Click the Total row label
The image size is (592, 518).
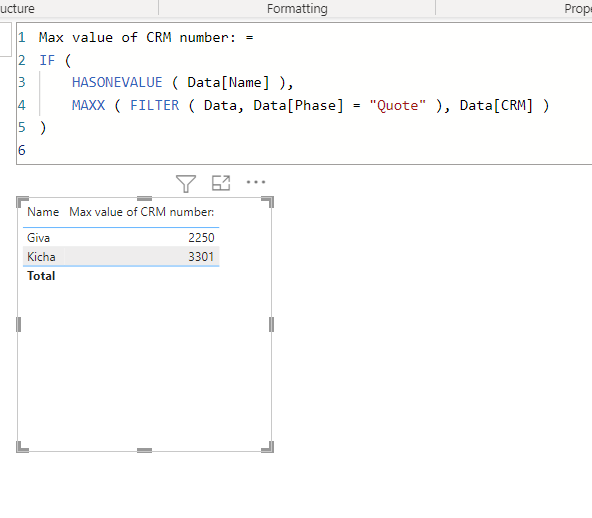click(x=41, y=276)
